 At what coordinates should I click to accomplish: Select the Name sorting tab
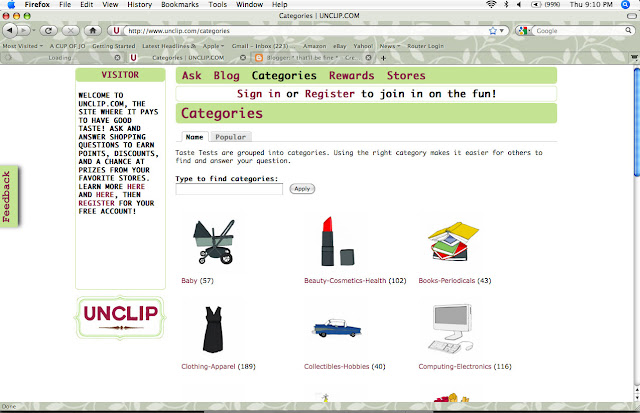coord(194,137)
